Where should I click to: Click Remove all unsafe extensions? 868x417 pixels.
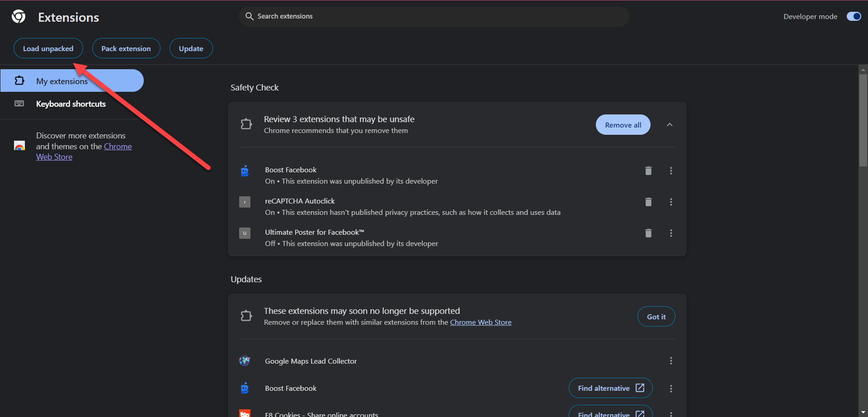[x=623, y=125]
